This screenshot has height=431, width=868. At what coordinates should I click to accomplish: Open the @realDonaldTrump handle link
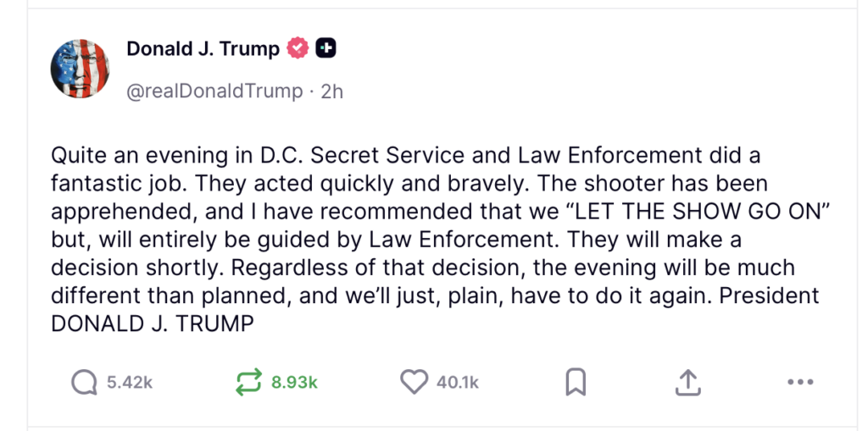pyautogui.click(x=214, y=91)
